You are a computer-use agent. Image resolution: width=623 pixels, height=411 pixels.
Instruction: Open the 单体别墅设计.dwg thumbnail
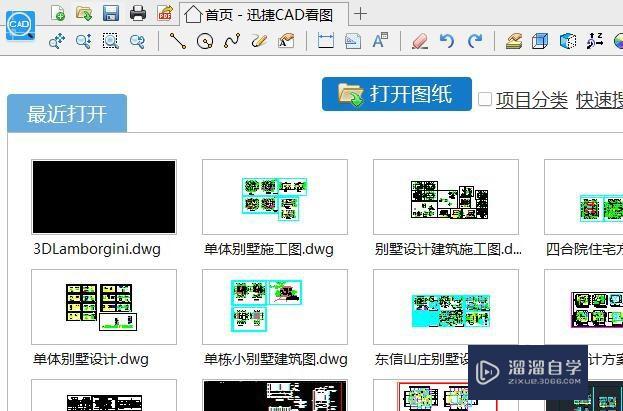tap(104, 307)
